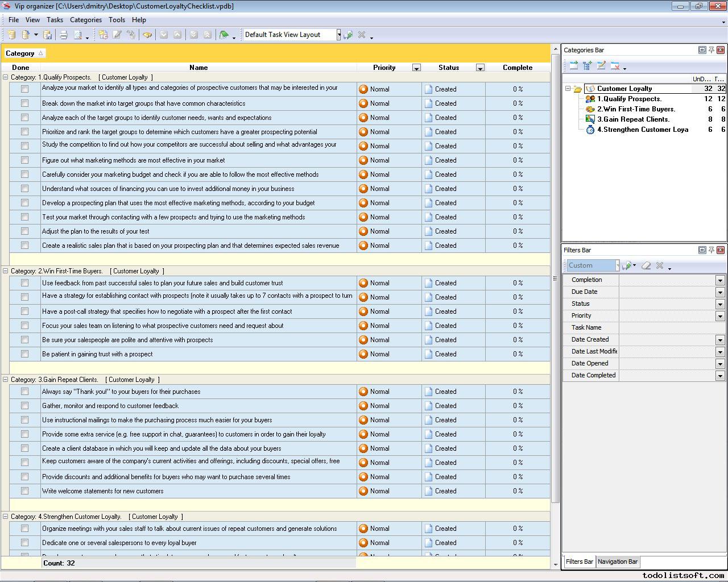Click the Print icon in main toolbar

point(64,35)
